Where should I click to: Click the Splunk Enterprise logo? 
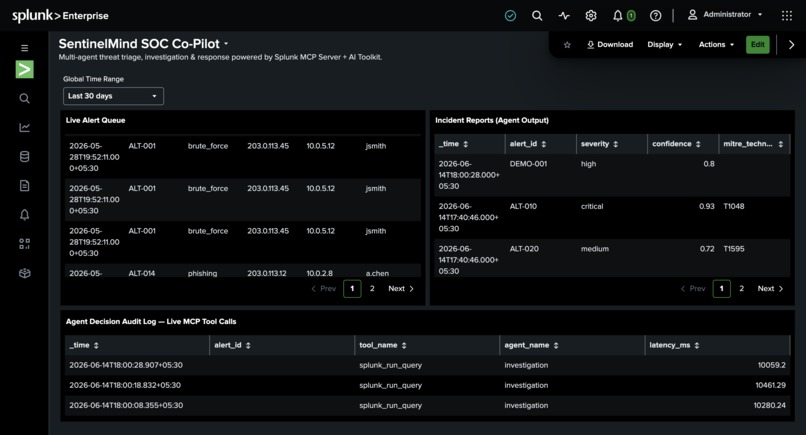click(60, 16)
